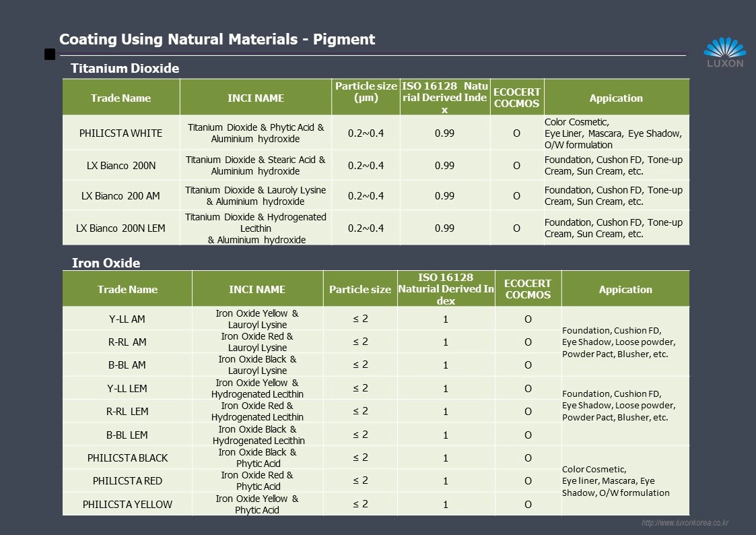Select 'Titanium Dioxide & Phytic Acid' INCI cell
Image resolution: width=756 pixels, height=535 pixels.
(x=256, y=133)
